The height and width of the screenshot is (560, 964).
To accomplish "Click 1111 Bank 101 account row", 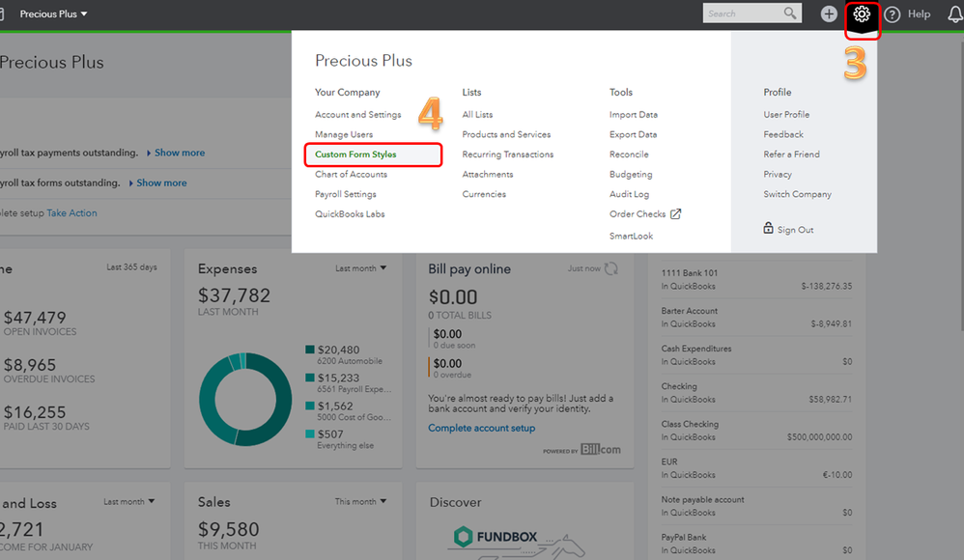I will coord(756,280).
